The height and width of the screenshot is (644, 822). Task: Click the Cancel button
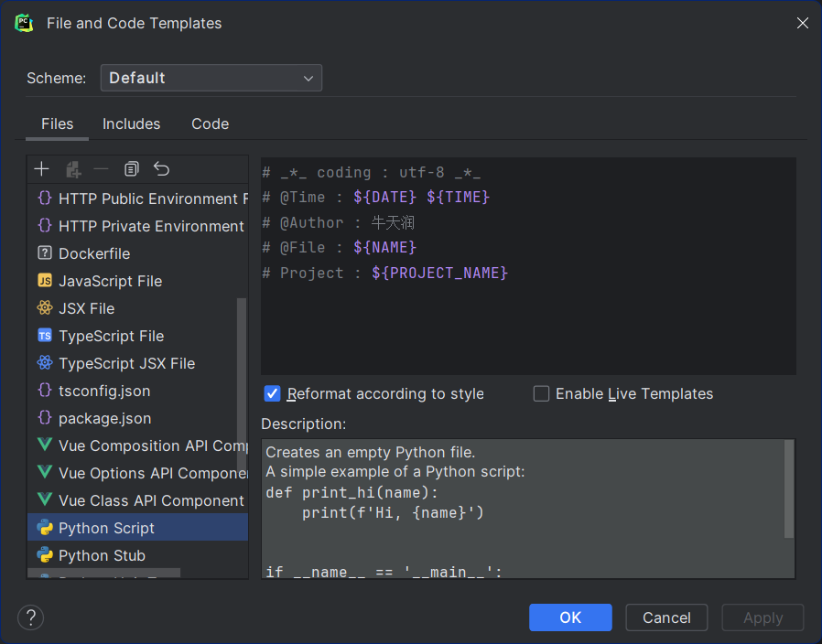coord(666,617)
